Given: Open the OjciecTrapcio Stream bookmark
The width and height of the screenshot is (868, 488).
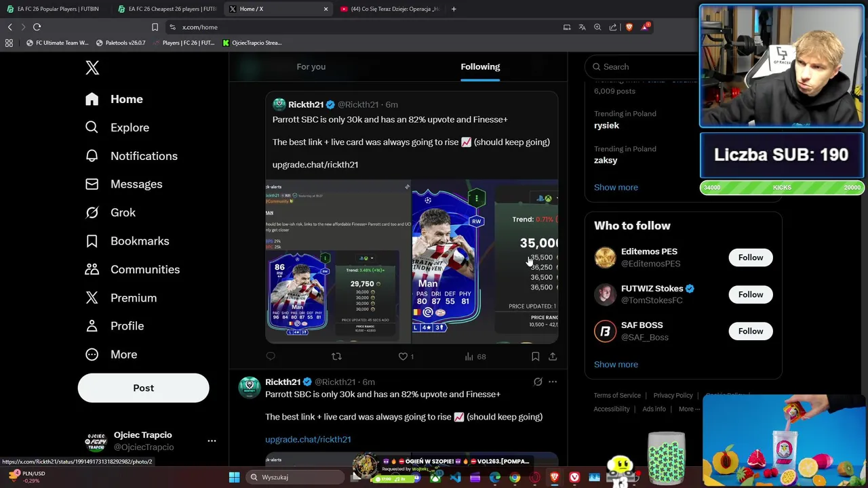Looking at the screenshot, I should tap(252, 43).
